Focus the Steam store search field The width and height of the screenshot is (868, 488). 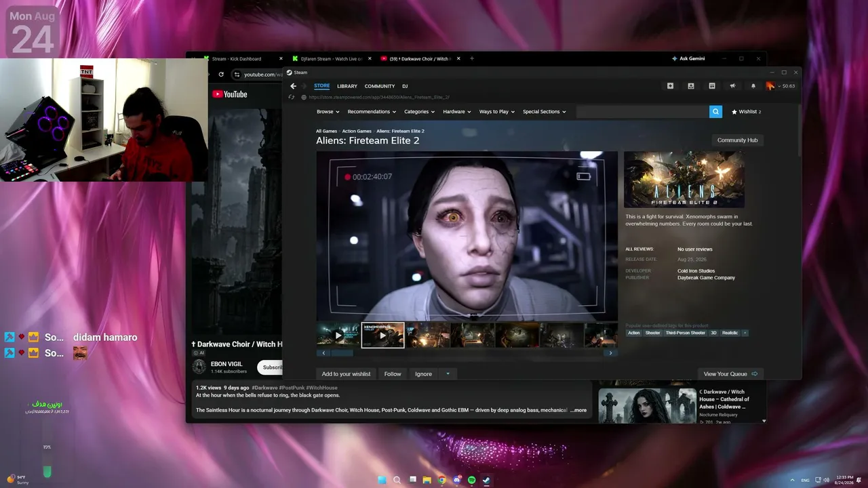(642, 112)
